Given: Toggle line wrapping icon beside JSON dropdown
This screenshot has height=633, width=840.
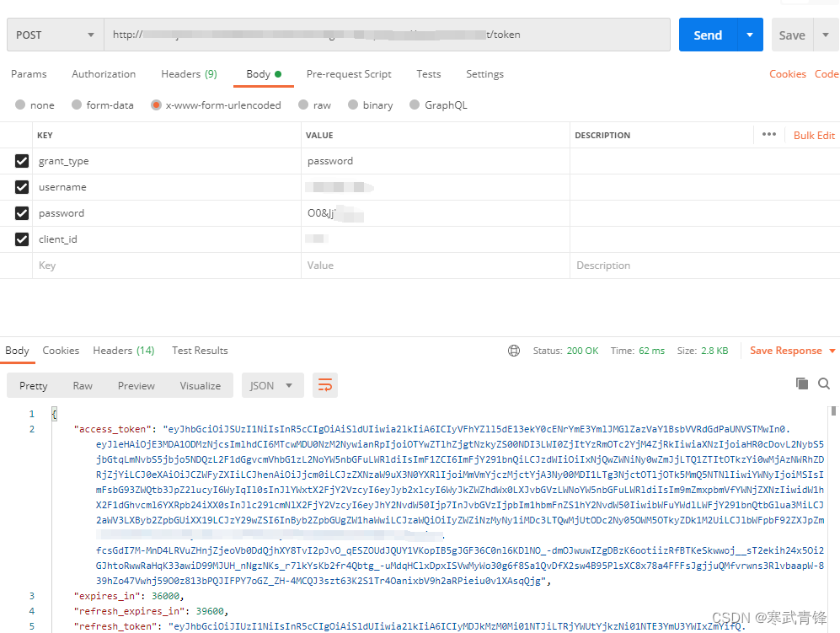Looking at the screenshot, I should pyautogui.click(x=325, y=384).
